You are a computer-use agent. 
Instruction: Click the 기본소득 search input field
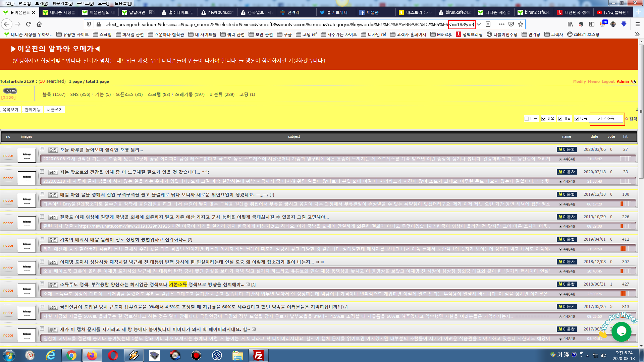pos(606,119)
